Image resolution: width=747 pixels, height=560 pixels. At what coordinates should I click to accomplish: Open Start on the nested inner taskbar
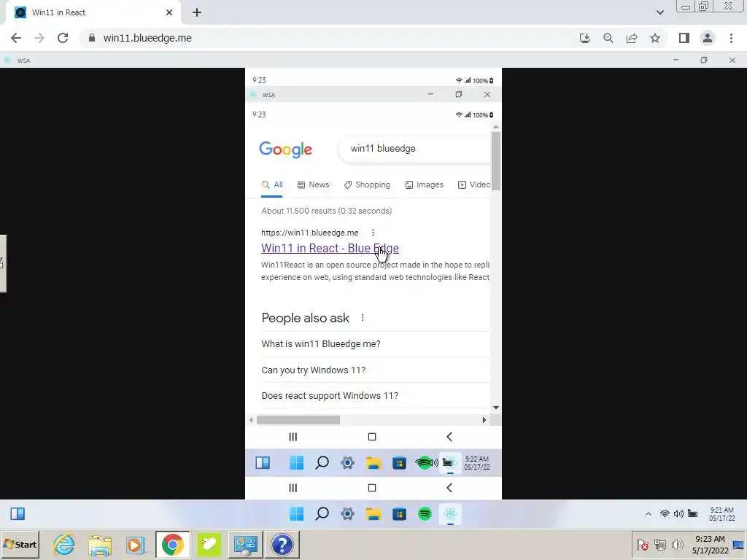[x=296, y=462]
